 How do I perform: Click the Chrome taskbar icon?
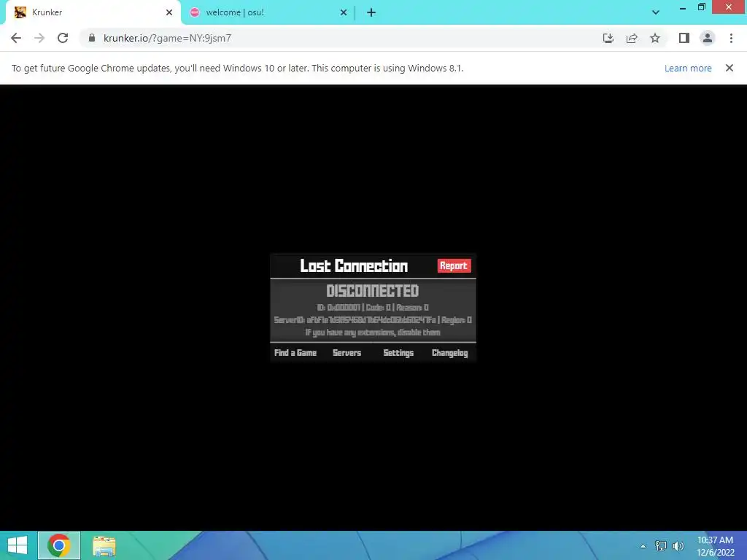coord(58,545)
